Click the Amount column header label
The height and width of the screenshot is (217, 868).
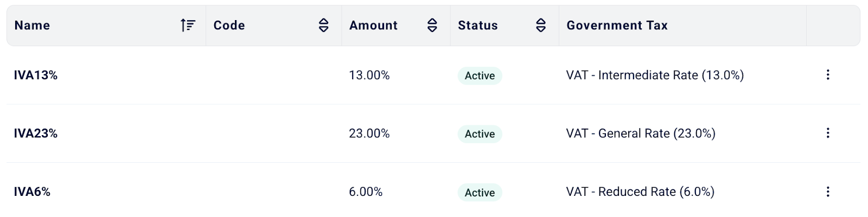[373, 25]
